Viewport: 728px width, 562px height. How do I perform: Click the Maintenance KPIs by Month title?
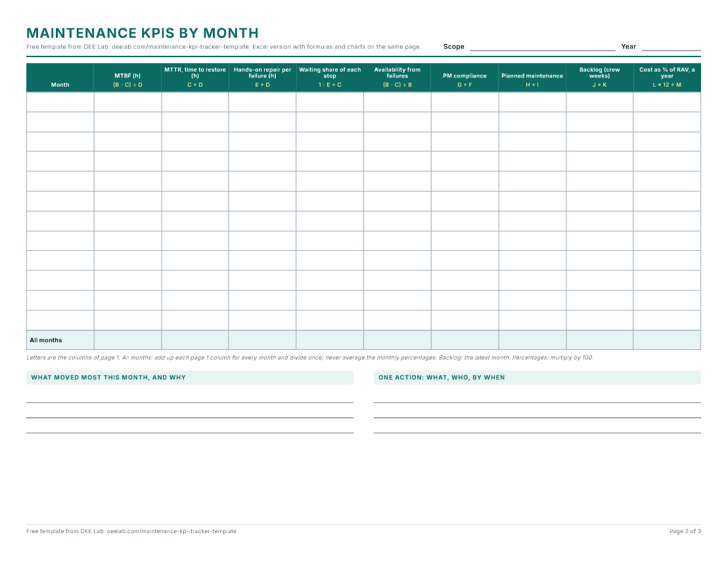pos(142,33)
